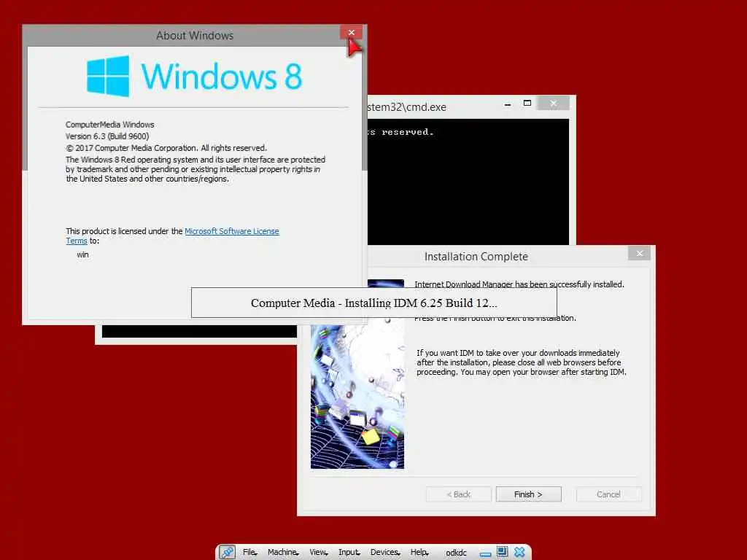Close the Installation Complete dialog

[x=639, y=253]
